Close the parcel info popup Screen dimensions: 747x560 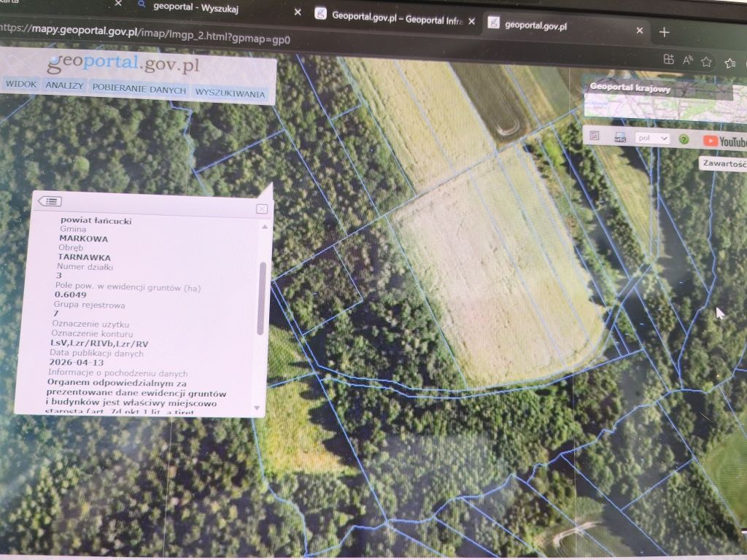pos(262,209)
